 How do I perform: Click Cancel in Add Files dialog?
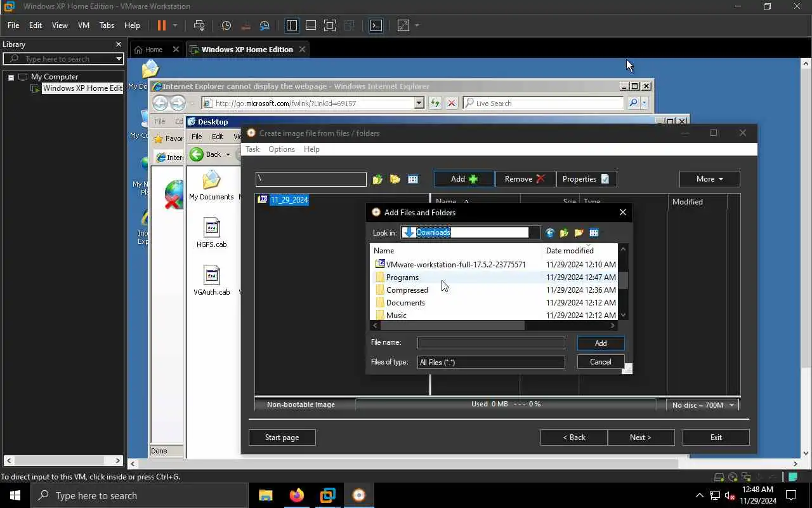coord(601,362)
